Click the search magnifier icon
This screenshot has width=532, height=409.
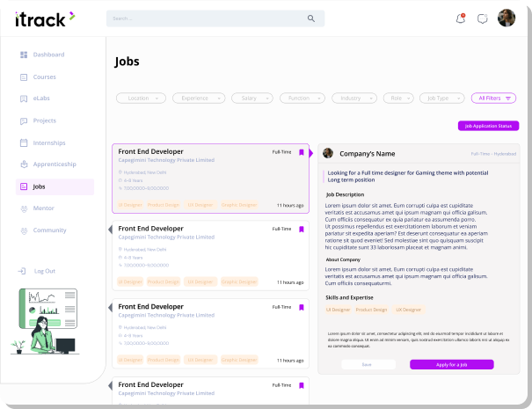[x=310, y=18]
